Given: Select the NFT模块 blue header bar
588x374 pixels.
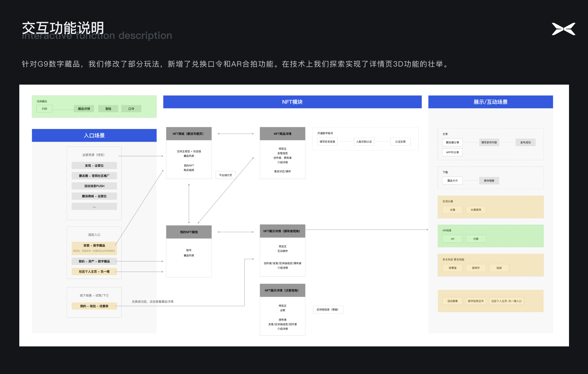Looking at the screenshot, I should [x=292, y=102].
